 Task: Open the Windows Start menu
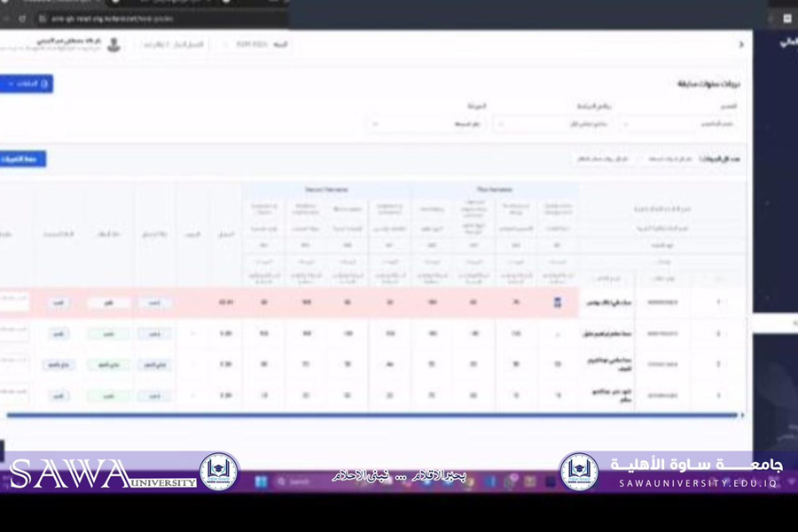pos(262,481)
